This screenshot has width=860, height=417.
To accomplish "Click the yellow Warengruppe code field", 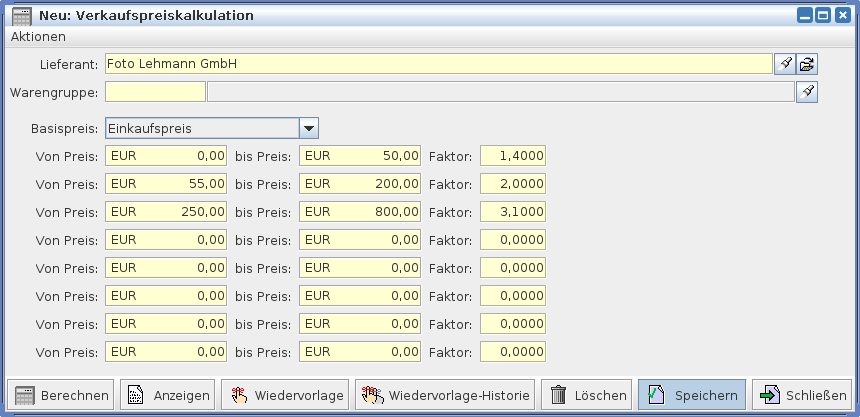I will tap(155, 92).
